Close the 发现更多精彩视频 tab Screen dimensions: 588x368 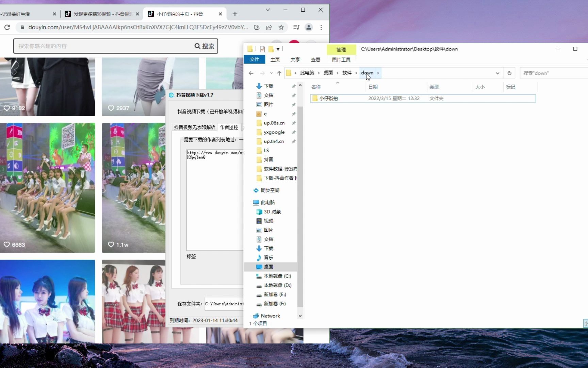[x=137, y=14]
